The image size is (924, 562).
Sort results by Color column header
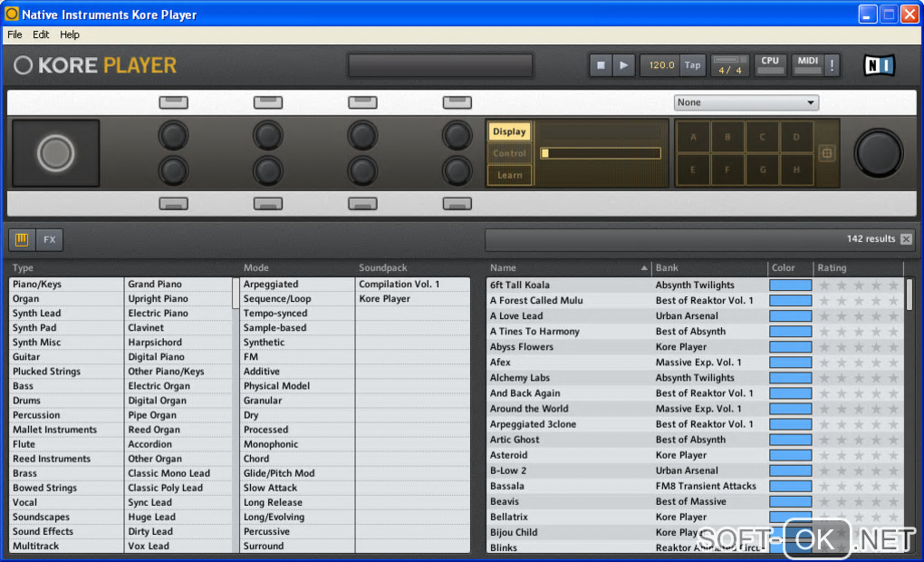point(790,267)
